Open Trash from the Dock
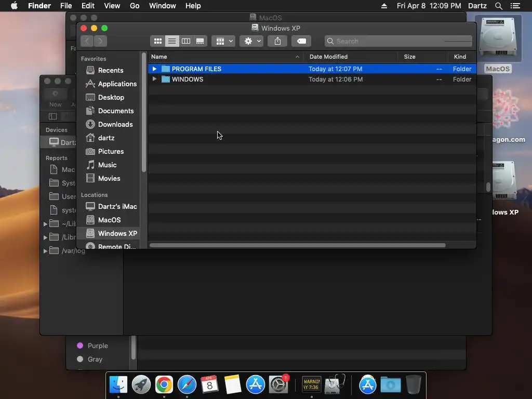532x399 pixels. (x=413, y=385)
